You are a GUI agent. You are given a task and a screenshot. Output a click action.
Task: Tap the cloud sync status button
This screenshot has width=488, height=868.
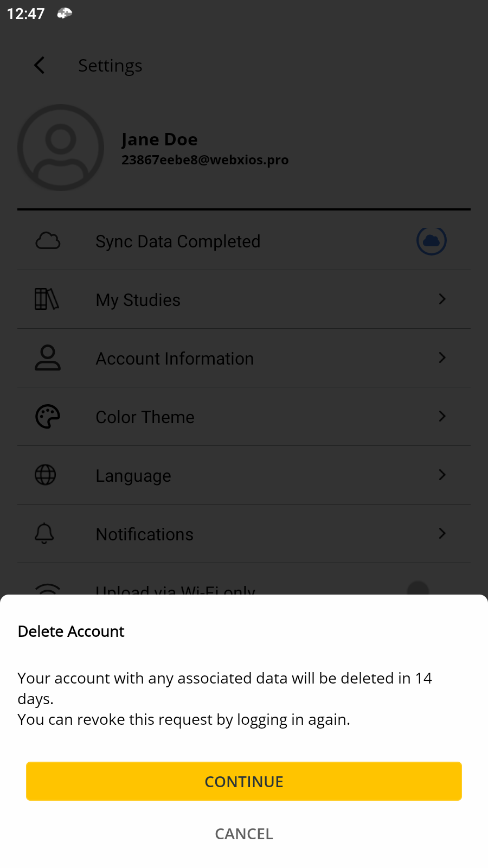[431, 241]
